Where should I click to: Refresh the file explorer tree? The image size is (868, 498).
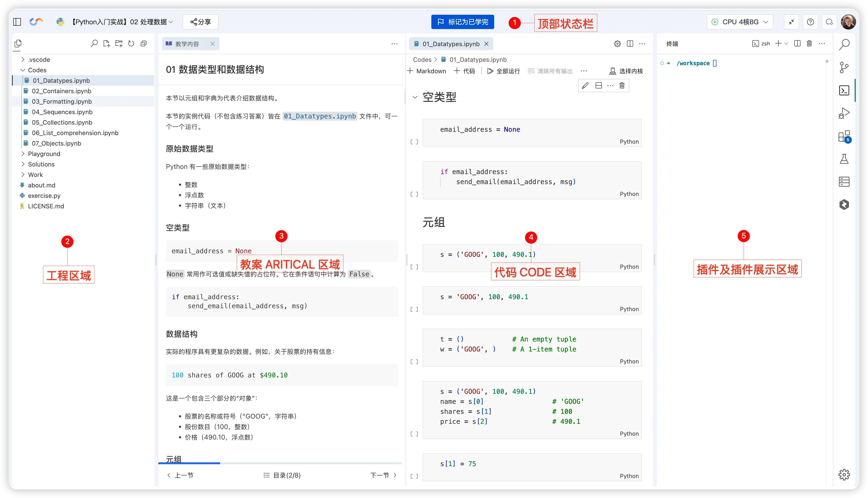pos(131,44)
